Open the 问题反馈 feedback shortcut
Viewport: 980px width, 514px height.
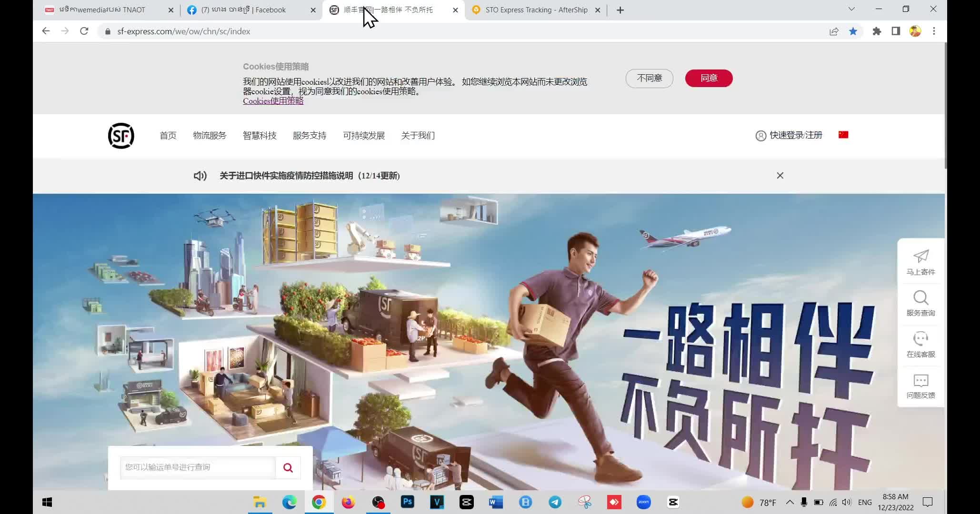[920, 386]
